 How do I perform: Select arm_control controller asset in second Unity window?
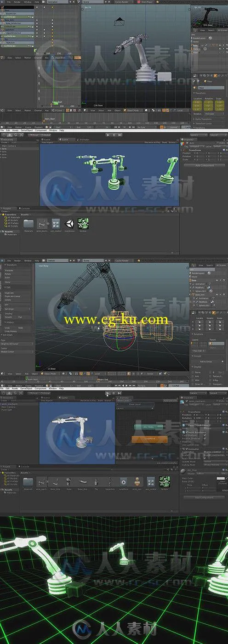150,483
